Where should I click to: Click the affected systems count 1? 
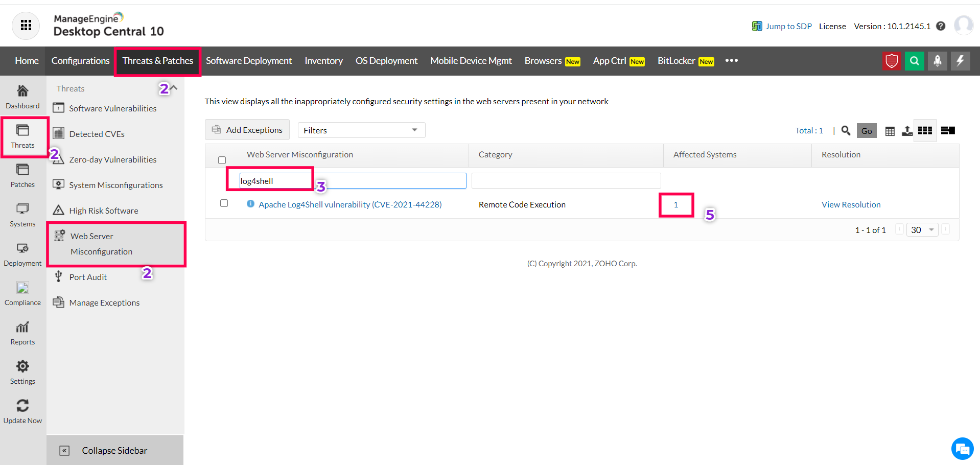pos(675,204)
